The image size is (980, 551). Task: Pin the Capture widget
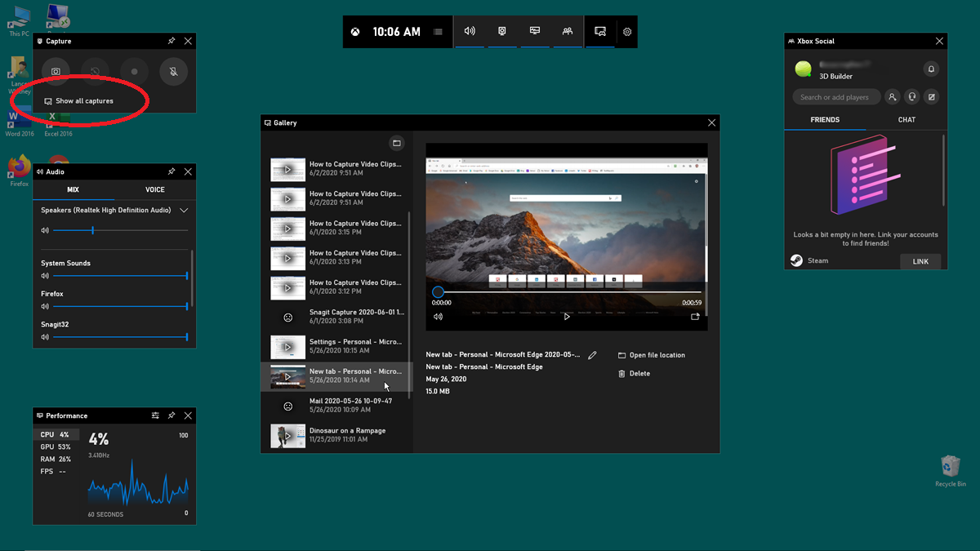pyautogui.click(x=171, y=41)
